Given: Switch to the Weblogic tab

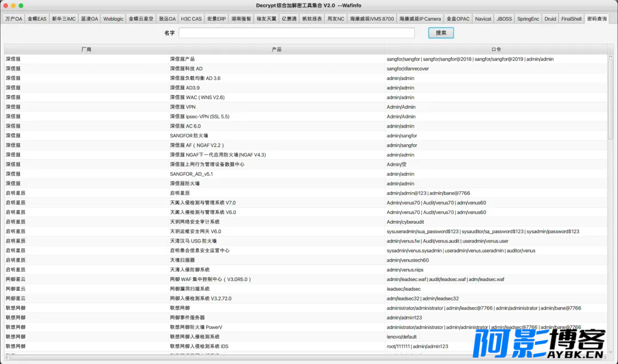Looking at the screenshot, I should pos(113,18).
